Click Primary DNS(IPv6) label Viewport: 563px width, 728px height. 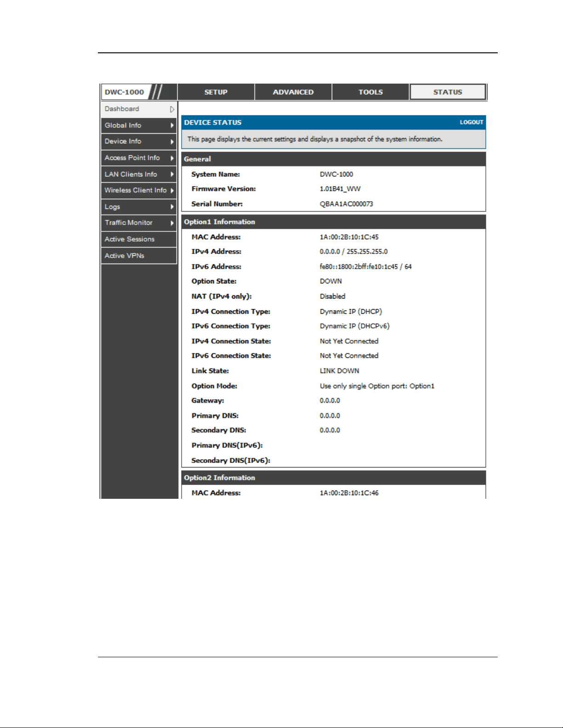(227, 446)
